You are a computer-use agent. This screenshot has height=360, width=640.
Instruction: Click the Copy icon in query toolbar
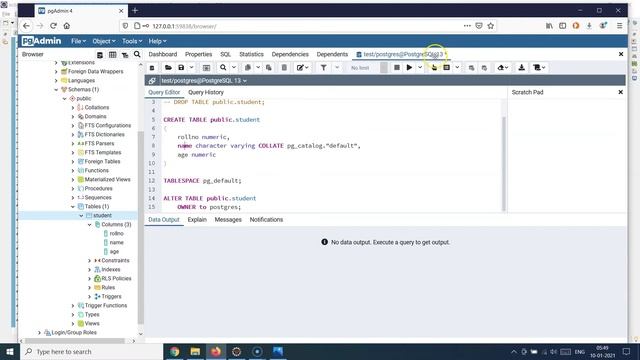tap(247, 68)
